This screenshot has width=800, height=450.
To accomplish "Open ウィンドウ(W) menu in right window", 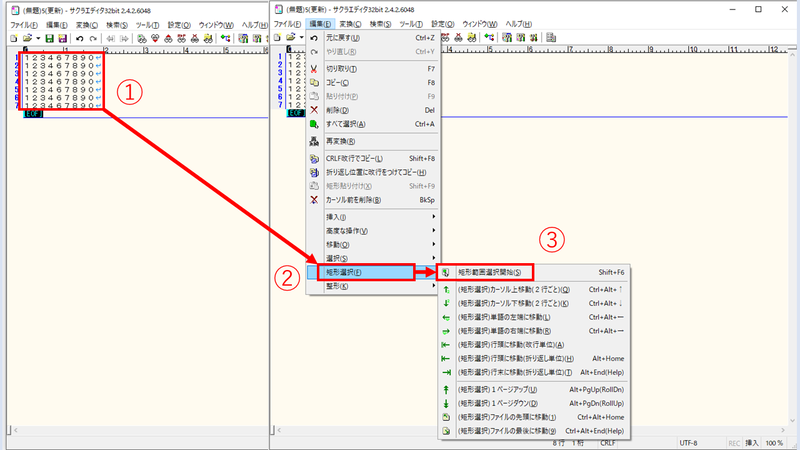I will pos(480,24).
